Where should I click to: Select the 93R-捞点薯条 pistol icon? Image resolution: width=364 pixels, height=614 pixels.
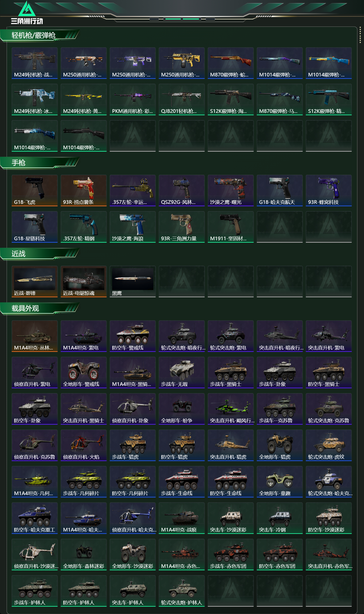point(84,190)
